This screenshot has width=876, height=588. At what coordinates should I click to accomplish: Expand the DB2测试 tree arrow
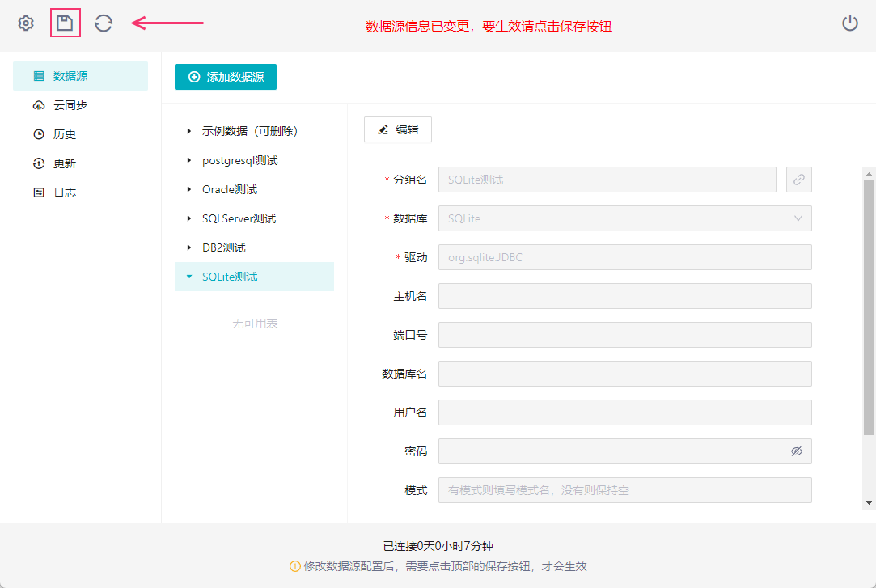pos(188,247)
